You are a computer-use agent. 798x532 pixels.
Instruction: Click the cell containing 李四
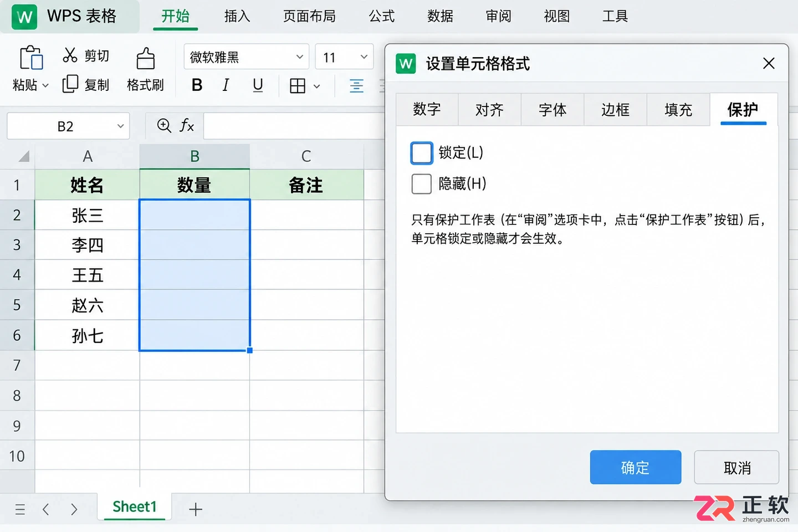click(87, 245)
